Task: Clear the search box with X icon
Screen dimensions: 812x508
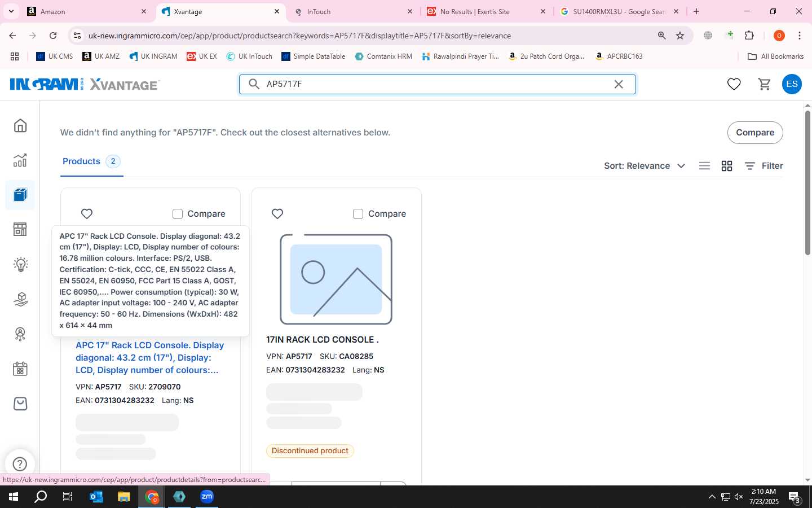Action: tap(619, 84)
